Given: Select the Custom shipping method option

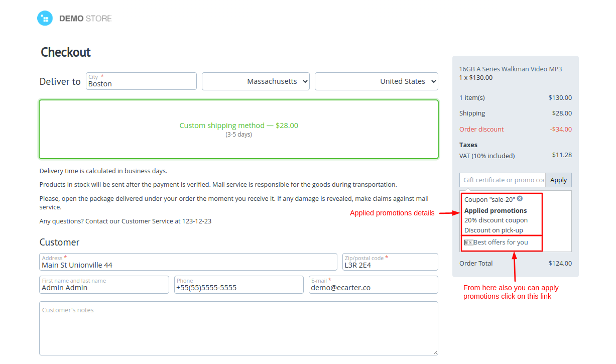Looking at the screenshot, I should 238,129.
